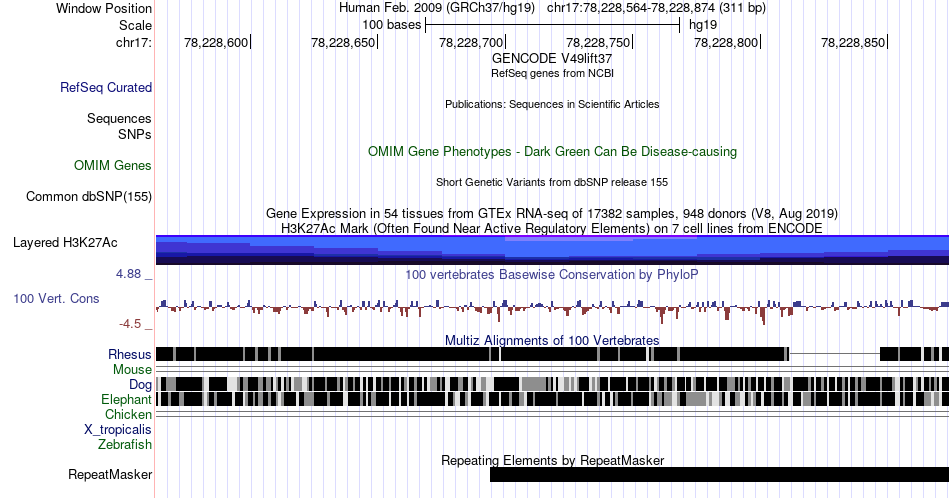Click the OMIM Genes track label
The height and width of the screenshot is (498, 950).
pos(113,165)
